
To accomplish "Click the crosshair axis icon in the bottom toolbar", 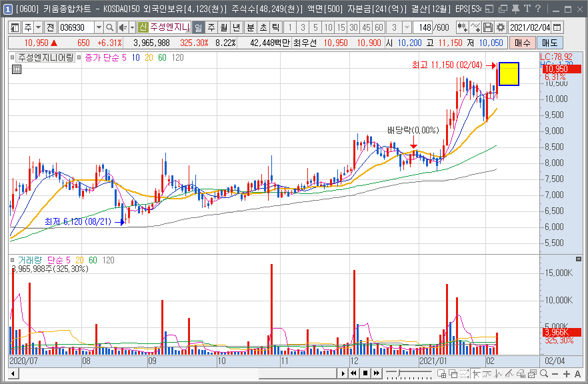I will [x=476, y=373].
